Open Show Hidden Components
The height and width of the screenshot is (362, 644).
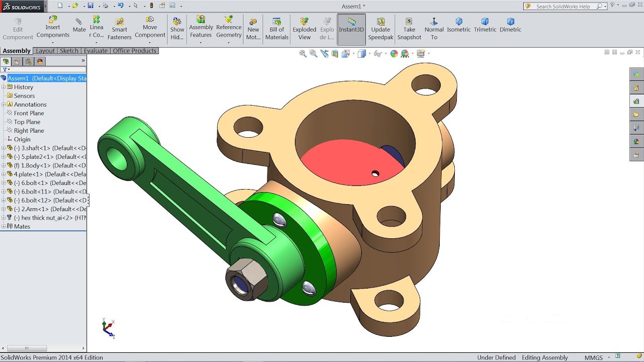[x=177, y=29]
